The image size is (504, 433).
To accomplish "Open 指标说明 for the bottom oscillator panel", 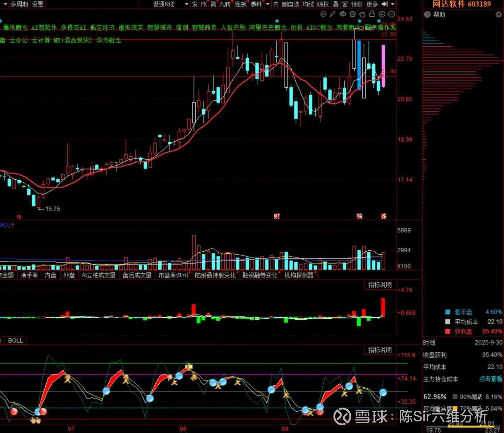I will tap(380, 350).
